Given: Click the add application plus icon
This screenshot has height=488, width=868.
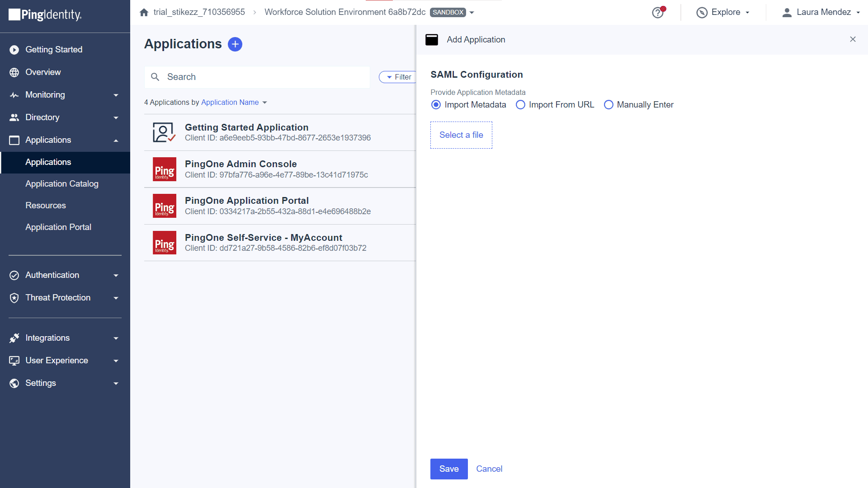Looking at the screenshot, I should (x=235, y=43).
